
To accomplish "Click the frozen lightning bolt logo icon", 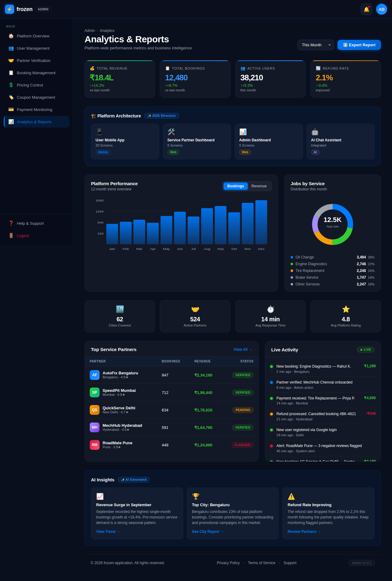I will coord(9,9).
